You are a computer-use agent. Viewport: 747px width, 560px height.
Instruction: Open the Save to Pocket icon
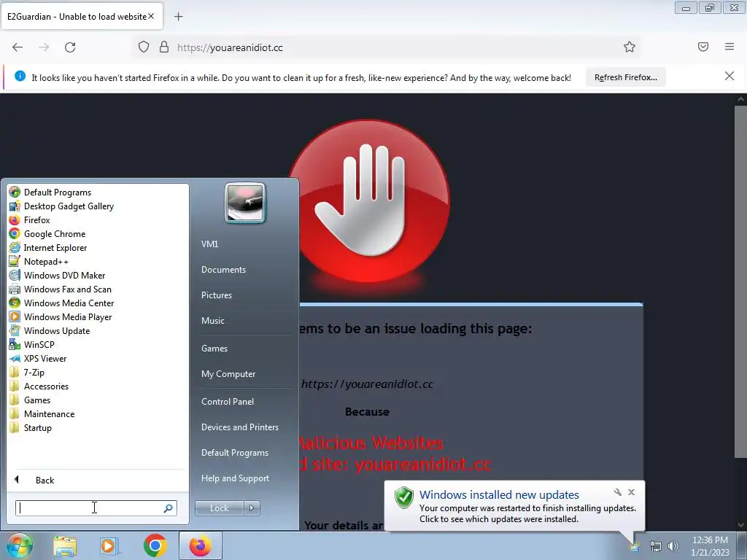(x=703, y=47)
